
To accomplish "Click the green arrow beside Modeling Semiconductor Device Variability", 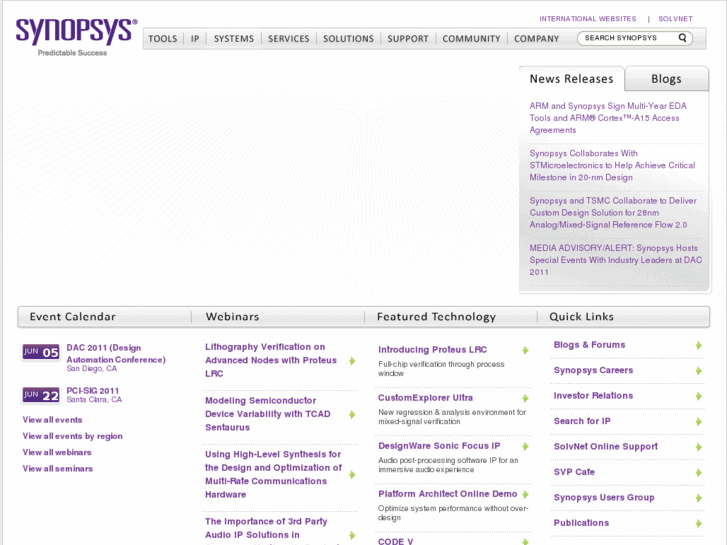I will [x=352, y=415].
